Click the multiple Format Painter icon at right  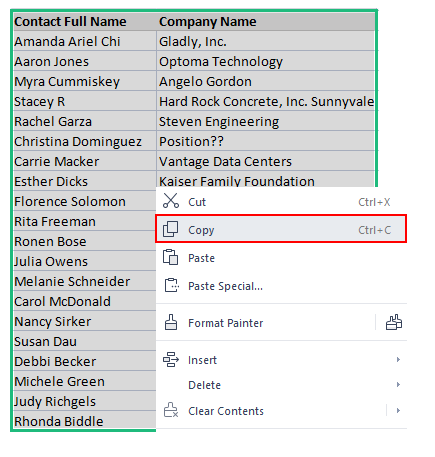coord(394,322)
